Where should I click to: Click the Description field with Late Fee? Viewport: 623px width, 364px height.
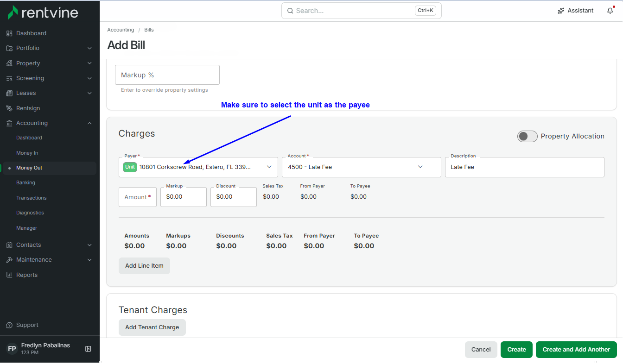[524, 167]
